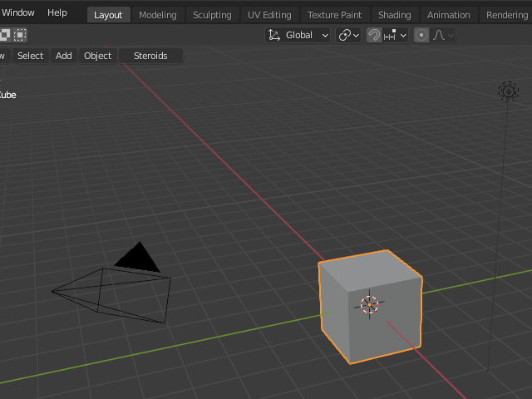The image size is (532, 399).
Task: Switch to the Modeling workspace tab
Action: point(157,15)
